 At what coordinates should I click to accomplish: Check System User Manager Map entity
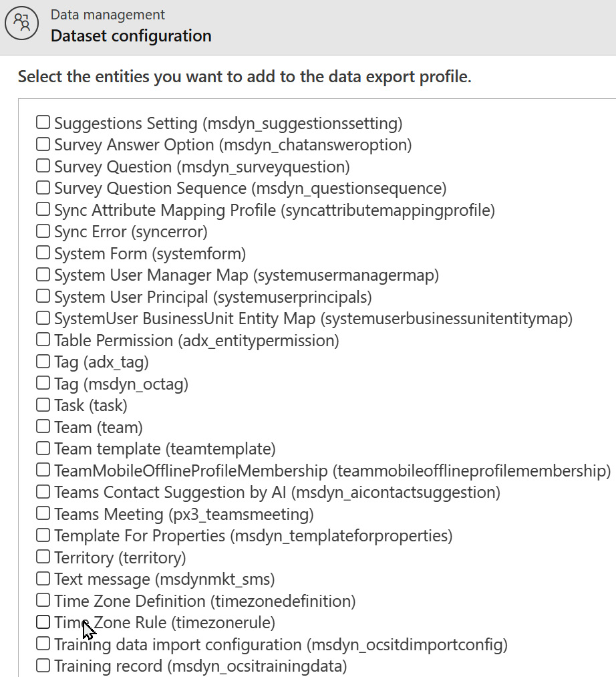43,274
